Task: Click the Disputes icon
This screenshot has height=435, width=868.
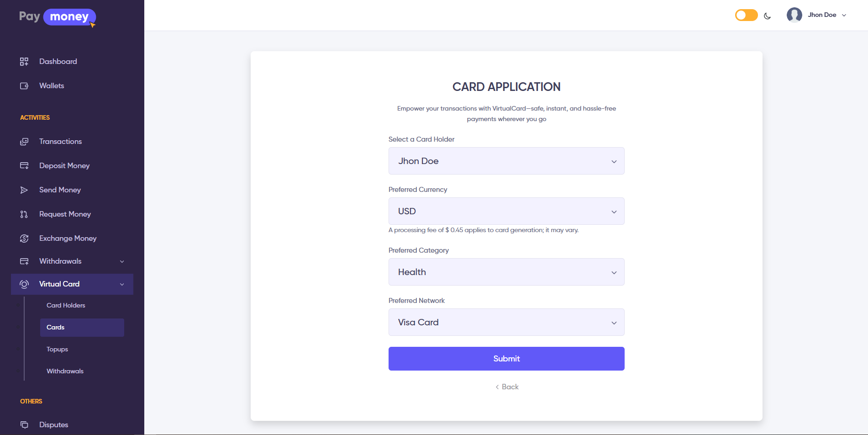Action: click(24, 425)
